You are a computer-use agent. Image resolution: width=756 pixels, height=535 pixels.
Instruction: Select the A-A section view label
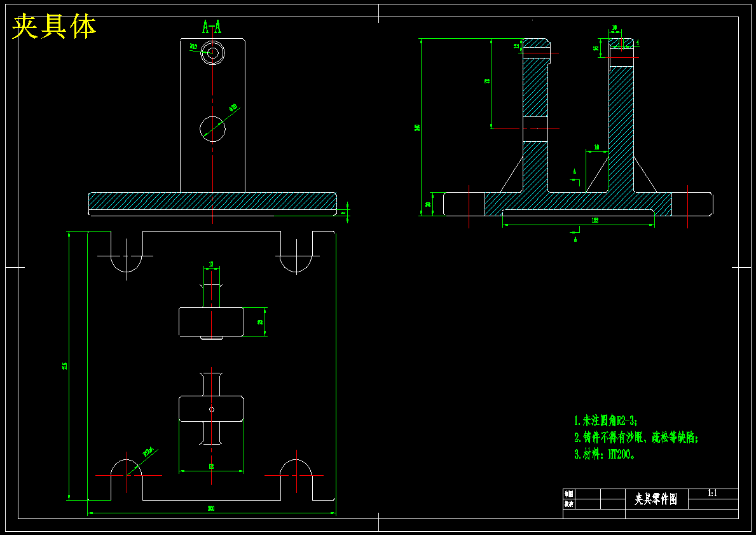(x=212, y=27)
